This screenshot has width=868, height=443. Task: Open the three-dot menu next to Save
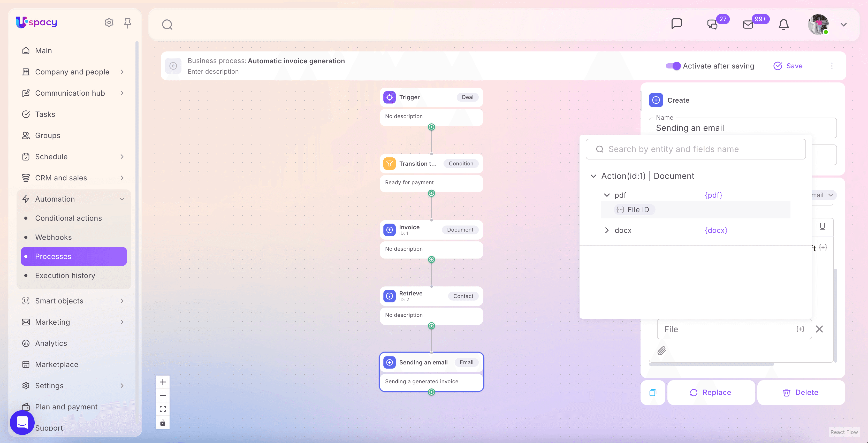click(832, 66)
